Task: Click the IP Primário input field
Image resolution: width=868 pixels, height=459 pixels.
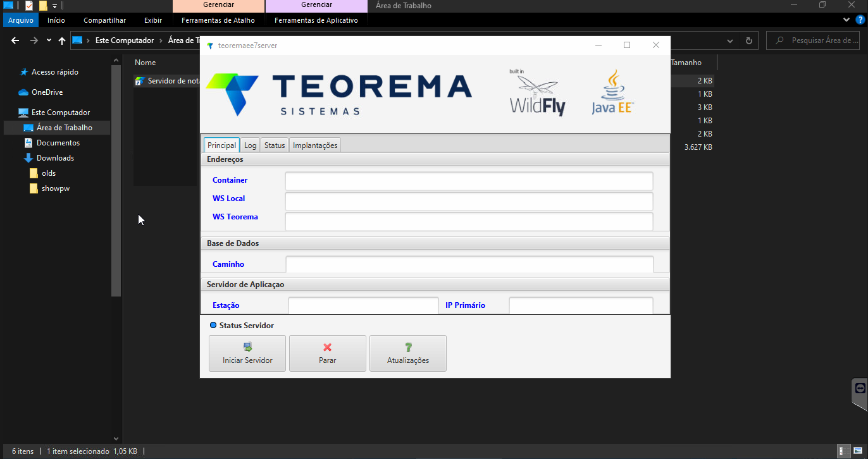Action: point(581,305)
